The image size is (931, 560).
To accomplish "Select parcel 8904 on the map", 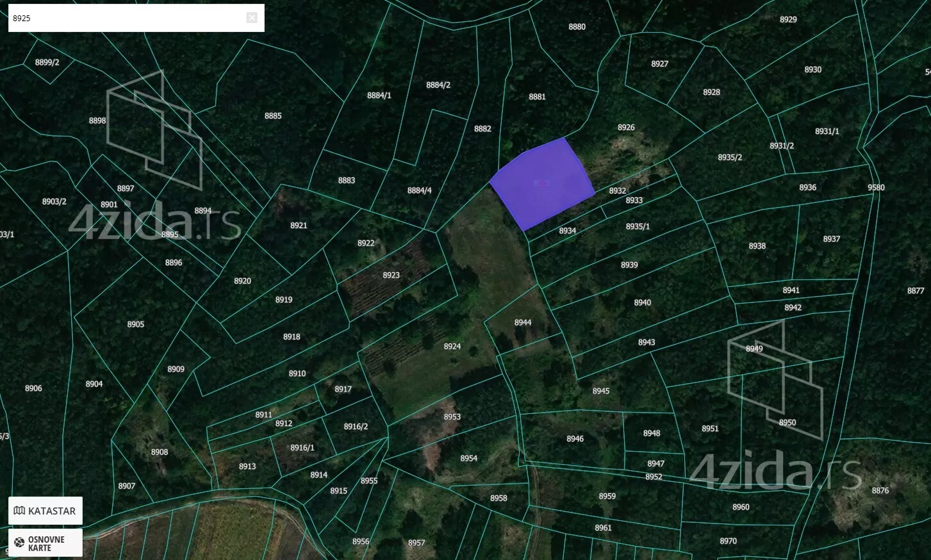I will [x=94, y=384].
